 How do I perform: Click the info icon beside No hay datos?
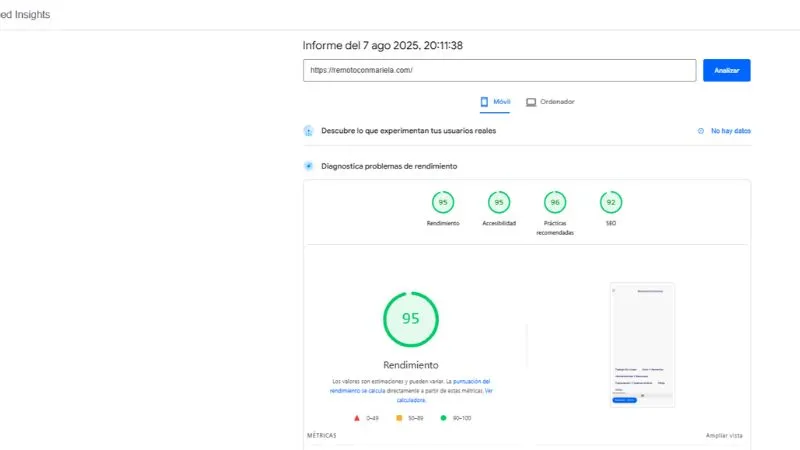(x=701, y=131)
